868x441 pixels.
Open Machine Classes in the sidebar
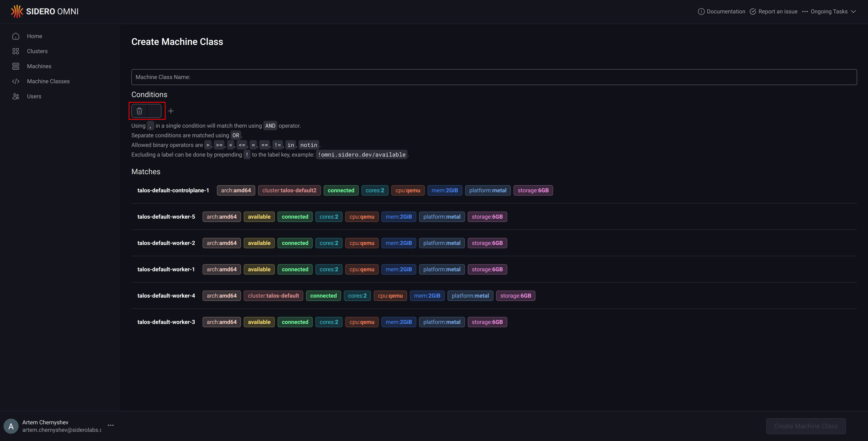point(48,81)
